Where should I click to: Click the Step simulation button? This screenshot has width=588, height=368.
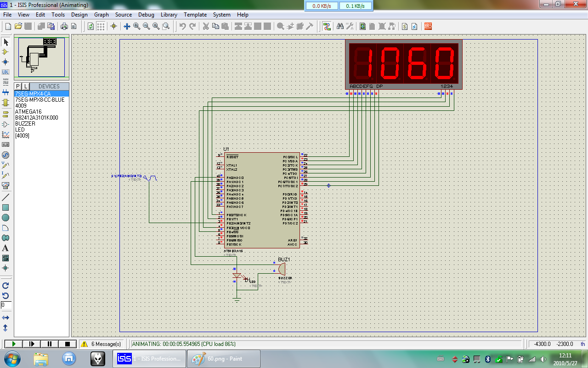click(x=32, y=344)
